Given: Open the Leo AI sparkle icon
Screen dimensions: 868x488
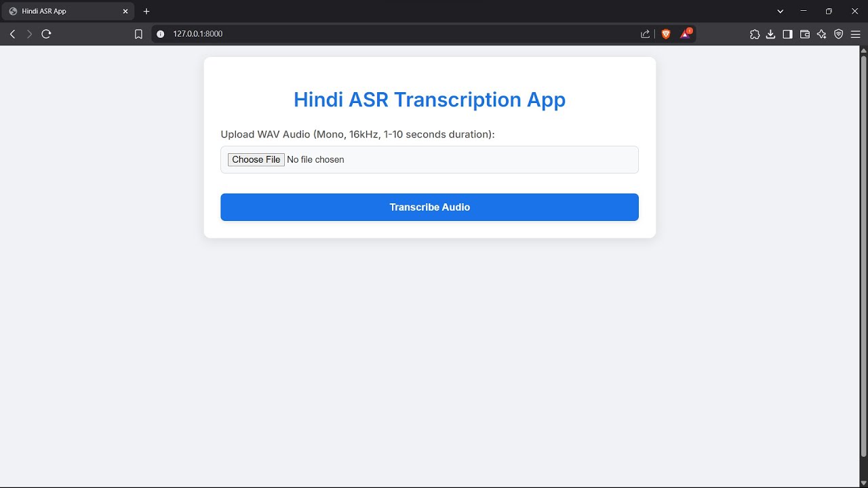Looking at the screenshot, I should [x=822, y=34].
